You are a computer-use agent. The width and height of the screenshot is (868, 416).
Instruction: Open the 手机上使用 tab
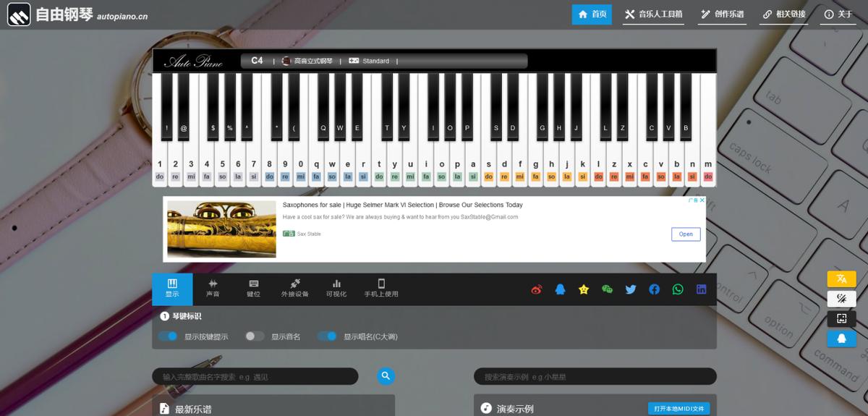pyautogui.click(x=381, y=289)
